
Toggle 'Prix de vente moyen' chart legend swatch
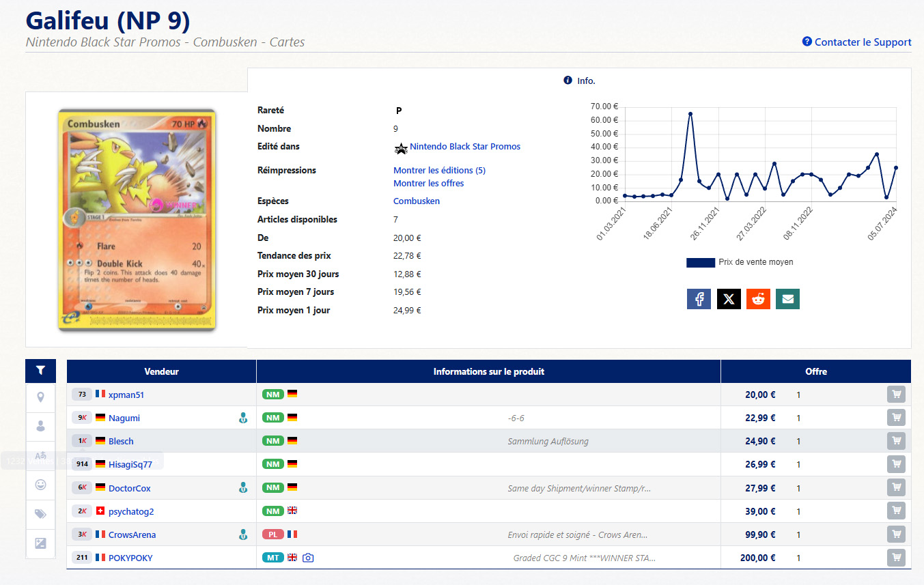(x=700, y=262)
